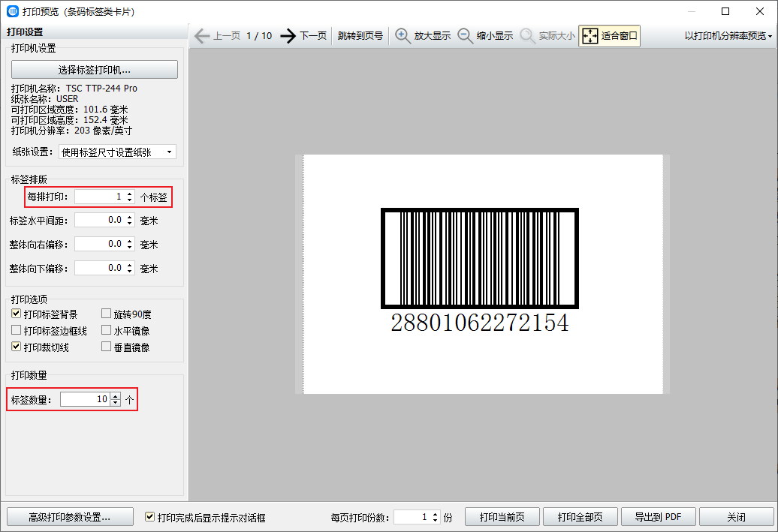Click printer name text TSC TTP-244 Pro
The width and height of the screenshot is (778, 532).
pyautogui.click(x=101, y=89)
